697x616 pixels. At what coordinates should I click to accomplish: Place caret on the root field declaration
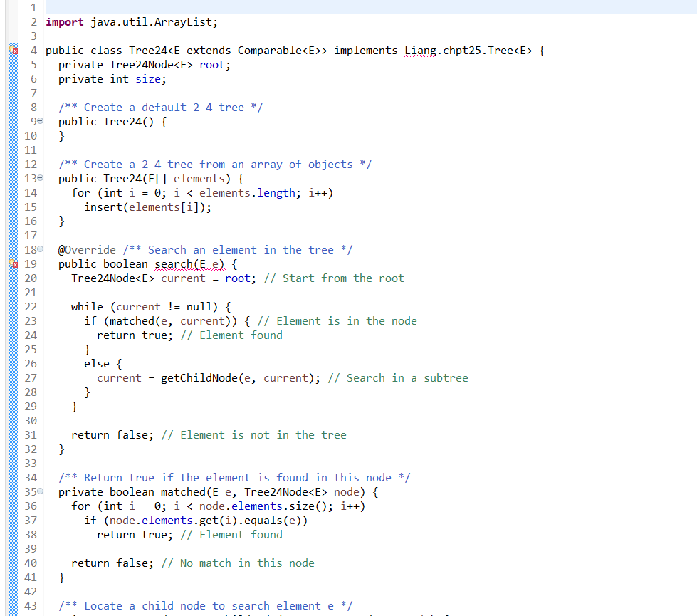point(211,64)
